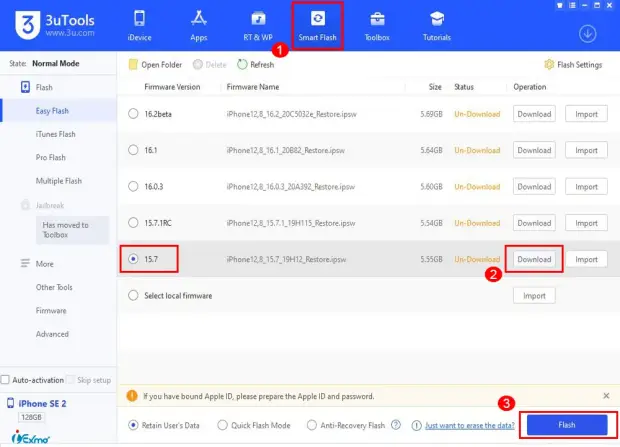Open the Toolbox section
620x447 pixels.
[377, 26]
